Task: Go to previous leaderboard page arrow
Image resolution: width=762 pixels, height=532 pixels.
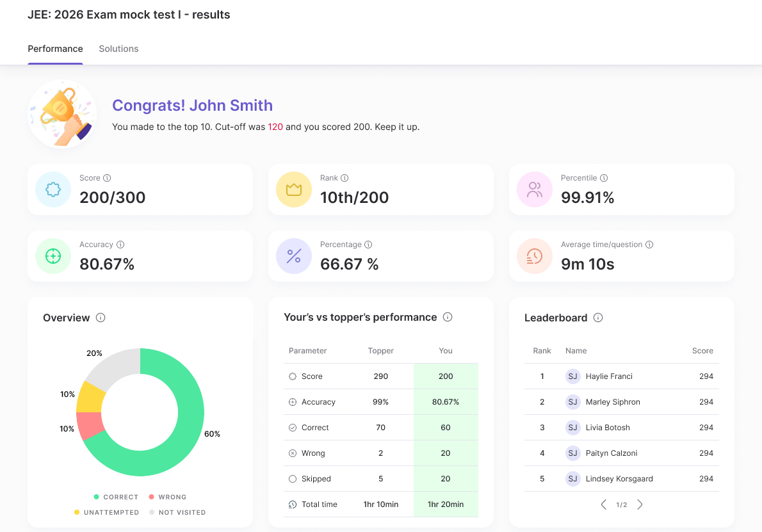Action: pos(603,504)
